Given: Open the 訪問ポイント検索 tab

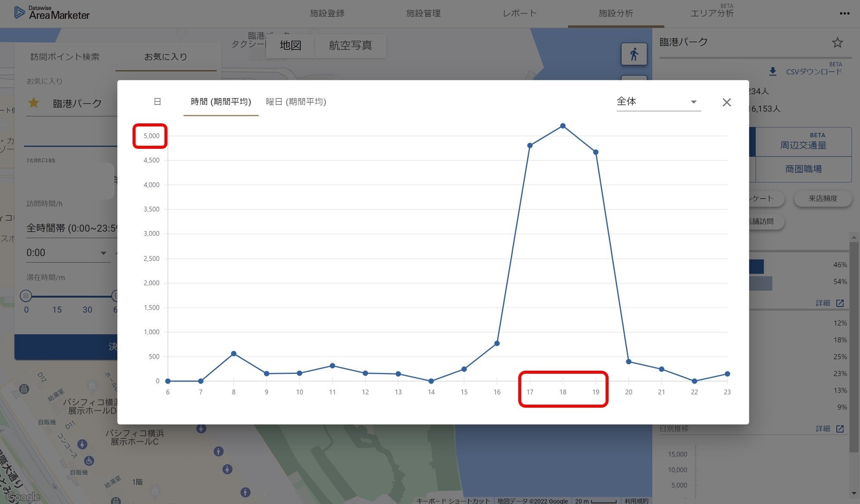Looking at the screenshot, I should coord(65,57).
